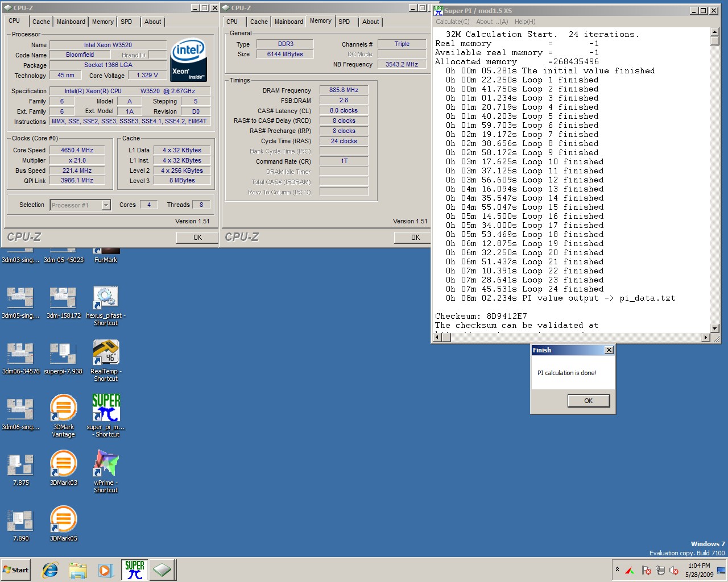Launch the 3DMark03 desktop icon
The image size is (728, 582).
click(64, 468)
